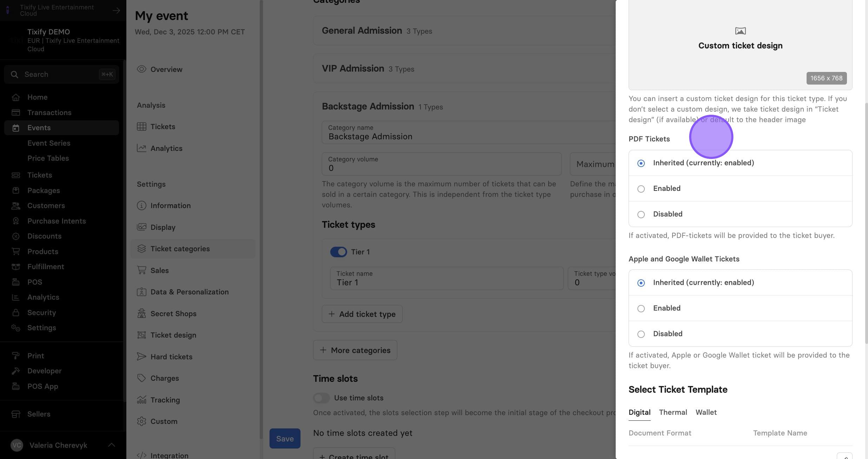Screen dimensions: 868x459
Task: Select Enabled radio for Apple and Google Wallet
Action: coord(641,308)
